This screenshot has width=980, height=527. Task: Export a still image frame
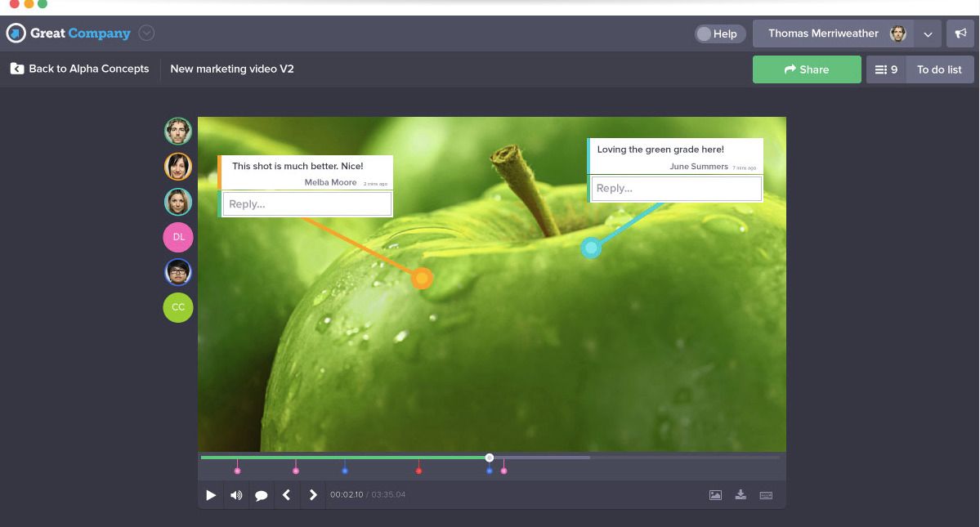716,494
